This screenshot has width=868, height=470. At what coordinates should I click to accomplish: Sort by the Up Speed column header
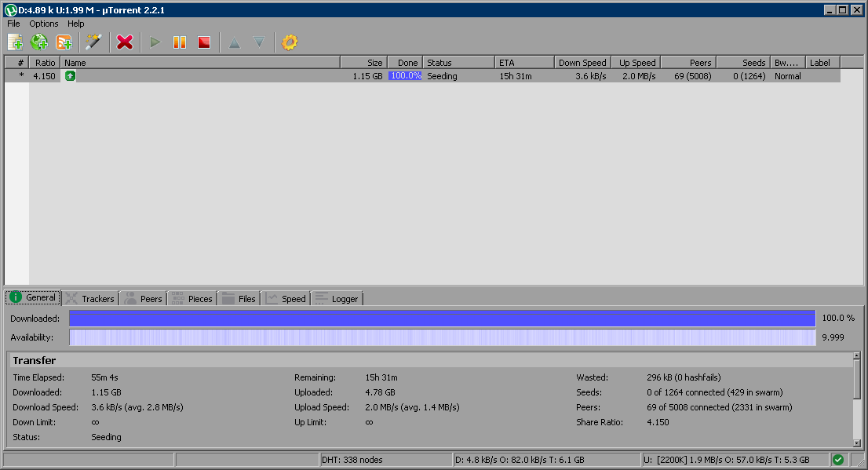636,63
